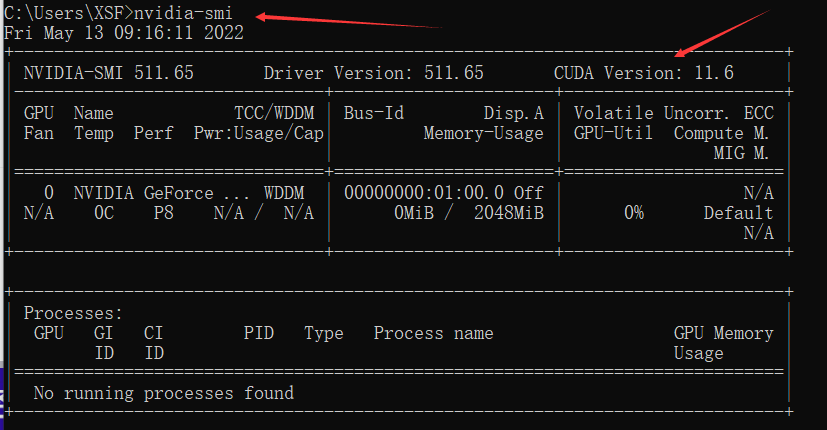Click the '0MiB' memory used value

click(x=414, y=213)
